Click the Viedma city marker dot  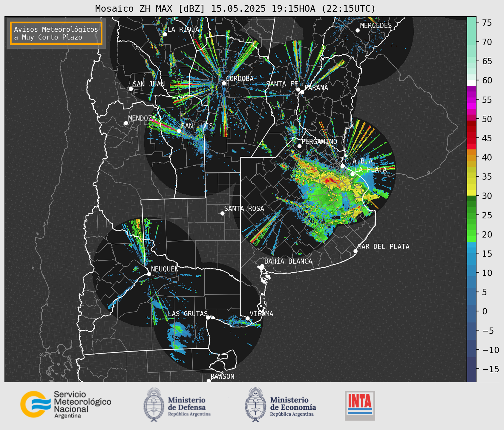[x=248, y=318]
